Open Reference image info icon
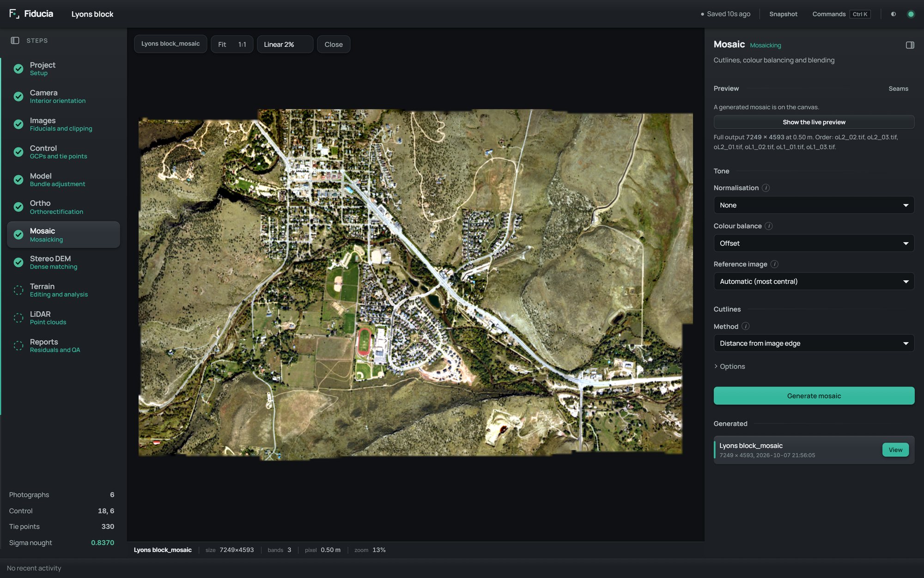This screenshot has height=578, width=924. (x=774, y=264)
